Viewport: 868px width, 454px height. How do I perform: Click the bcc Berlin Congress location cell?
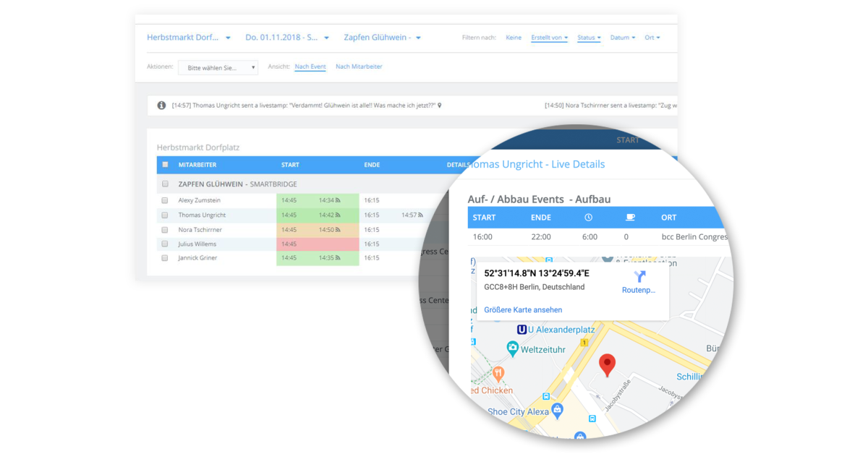[x=694, y=236]
